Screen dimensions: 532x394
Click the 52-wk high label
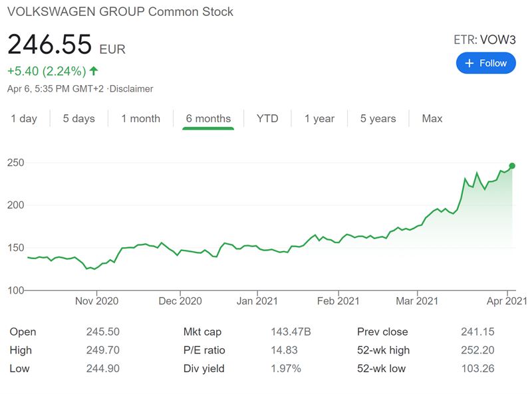click(x=384, y=350)
